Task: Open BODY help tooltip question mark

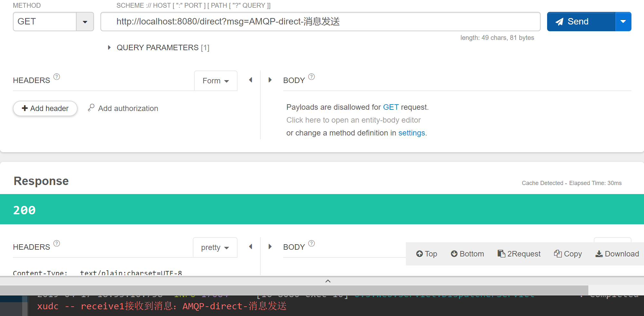Action: [x=311, y=76]
